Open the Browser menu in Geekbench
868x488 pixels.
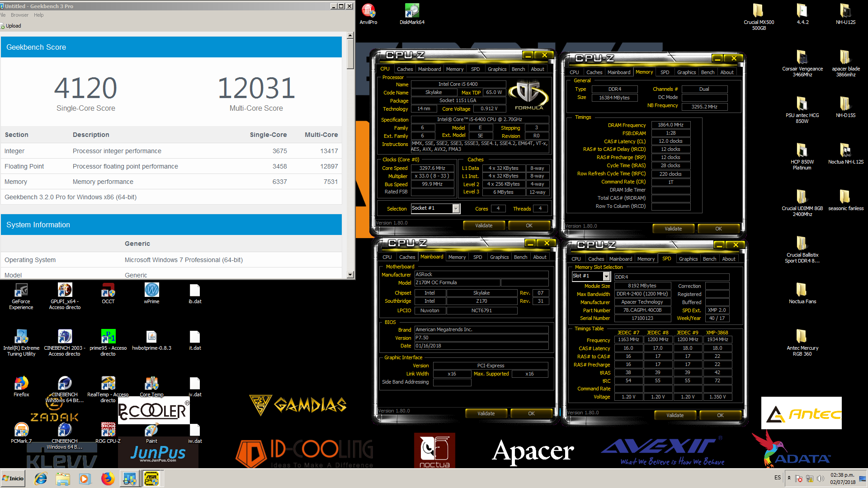[19, 15]
